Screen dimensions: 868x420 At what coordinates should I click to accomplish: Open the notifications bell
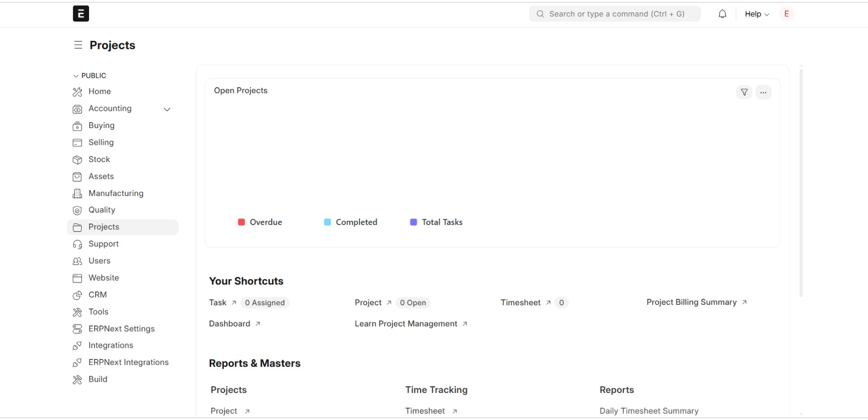[722, 14]
